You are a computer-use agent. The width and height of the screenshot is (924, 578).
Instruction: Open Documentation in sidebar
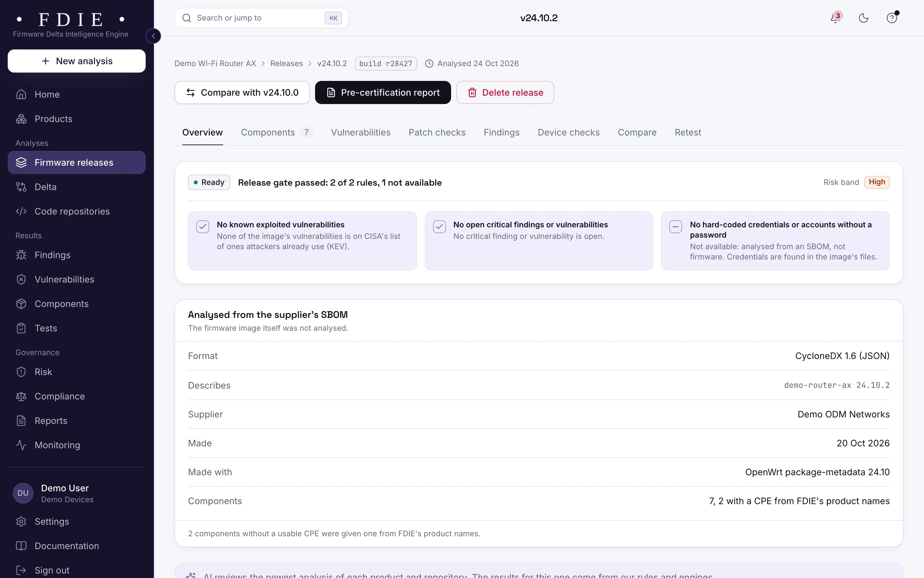pos(76,546)
